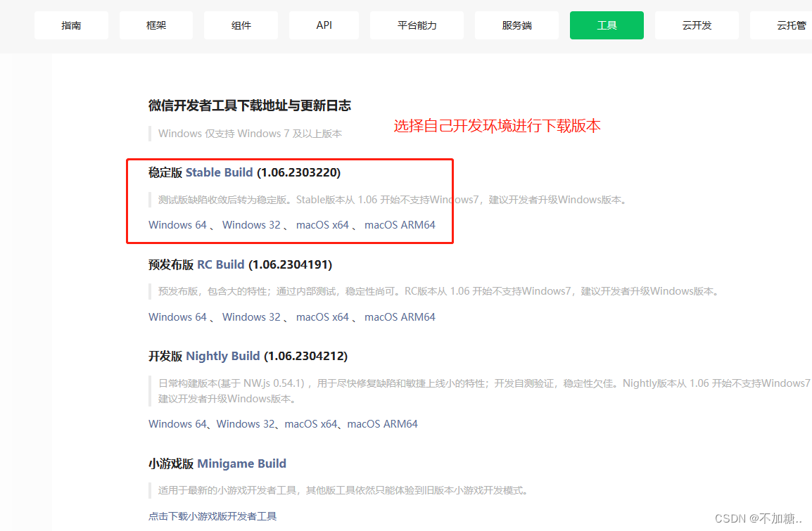Go to the API tab
Screen dimensions: 812x531
click(324, 25)
